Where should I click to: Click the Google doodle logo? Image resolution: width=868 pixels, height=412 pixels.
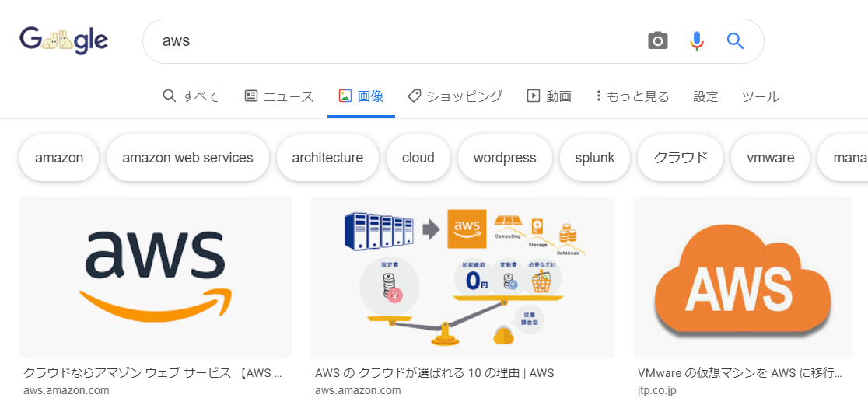coord(64,41)
